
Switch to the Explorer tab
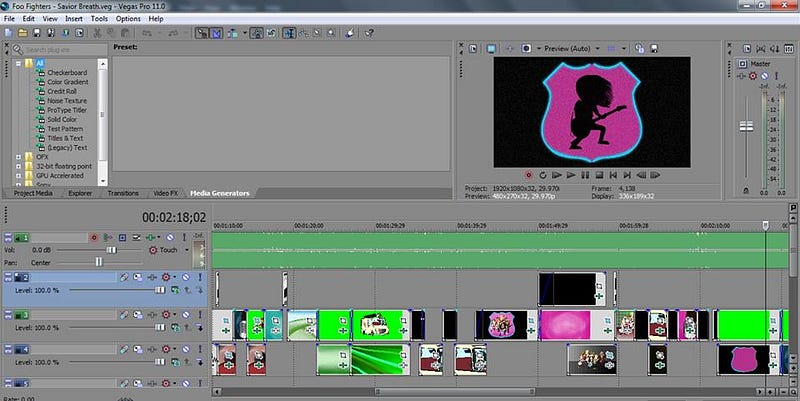(x=80, y=193)
